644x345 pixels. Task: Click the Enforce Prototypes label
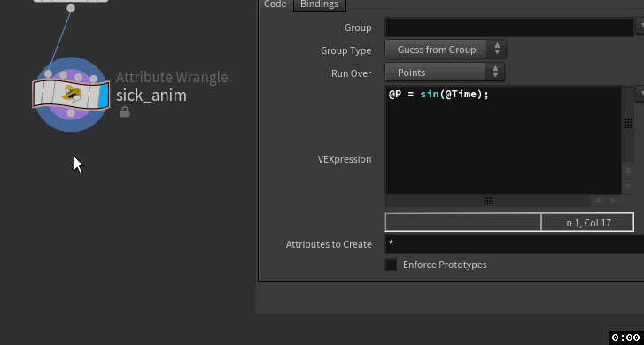pyautogui.click(x=445, y=264)
